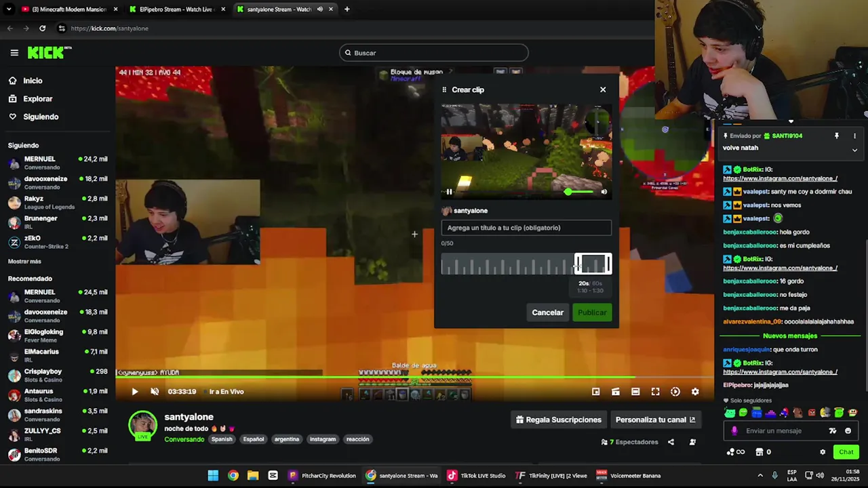This screenshot has width=868, height=488.
Task: Send message with Chat button
Action: (x=846, y=452)
